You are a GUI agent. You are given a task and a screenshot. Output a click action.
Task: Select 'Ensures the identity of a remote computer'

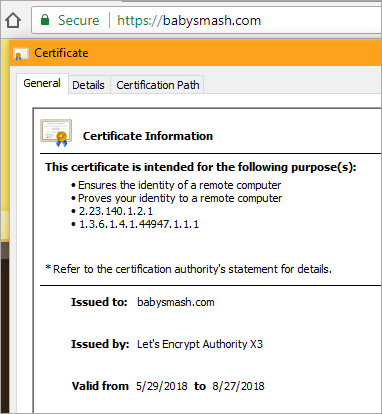click(x=179, y=185)
